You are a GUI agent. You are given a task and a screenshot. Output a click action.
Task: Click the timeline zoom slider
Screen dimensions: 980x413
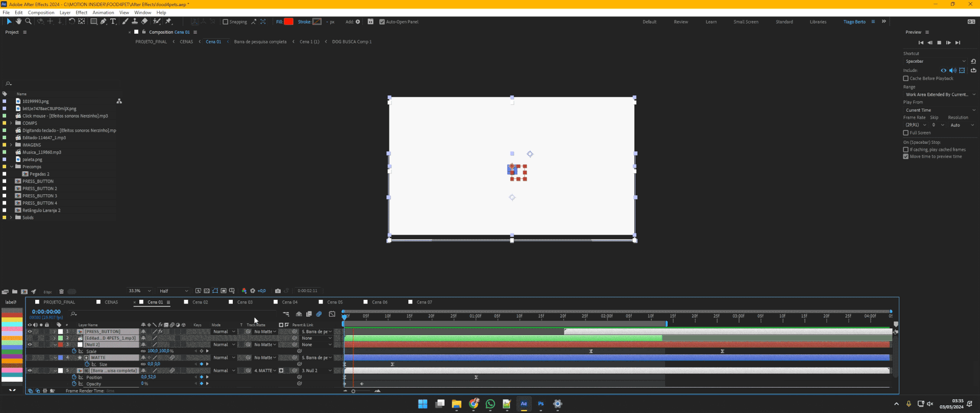click(353, 391)
